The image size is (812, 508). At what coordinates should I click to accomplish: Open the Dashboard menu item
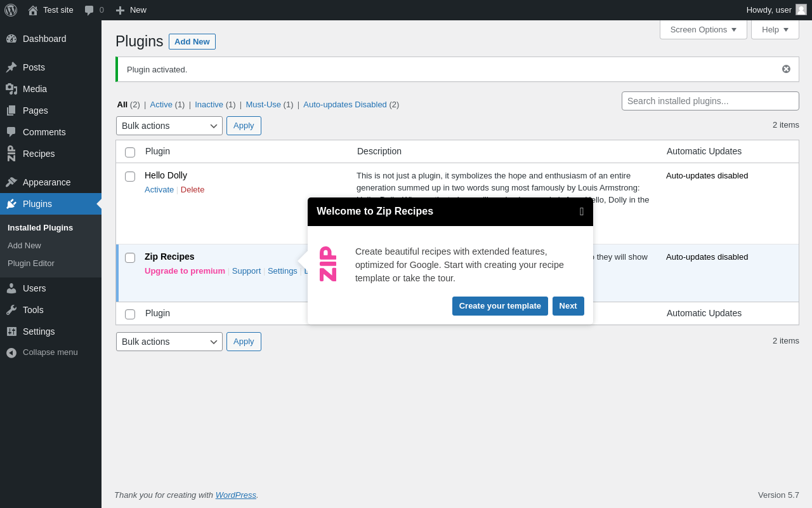click(x=51, y=39)
